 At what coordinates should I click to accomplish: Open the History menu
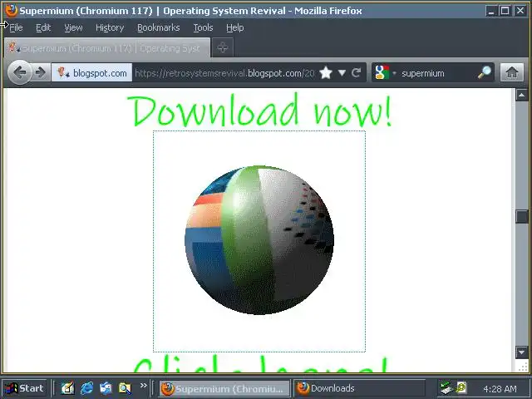(x=110, y=27)
